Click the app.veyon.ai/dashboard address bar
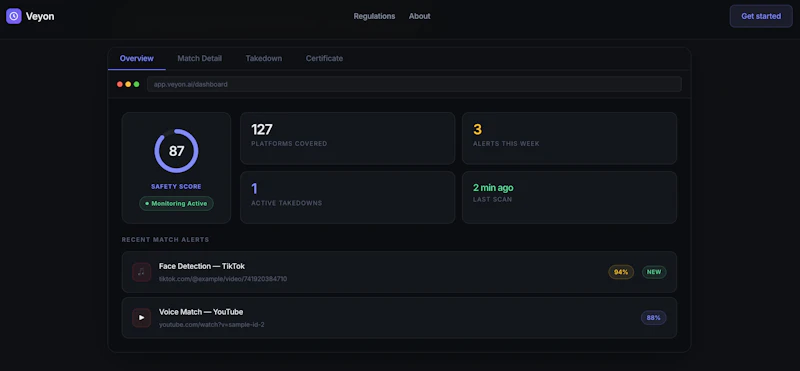The image size is (800, 371). tap(414, 84)
